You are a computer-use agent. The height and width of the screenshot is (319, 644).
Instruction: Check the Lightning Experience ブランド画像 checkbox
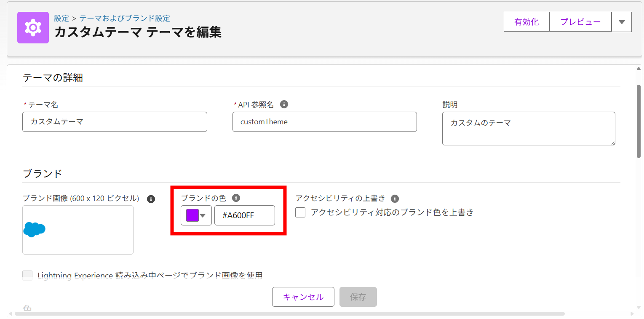pyautogui.click(x=27, y=275)
